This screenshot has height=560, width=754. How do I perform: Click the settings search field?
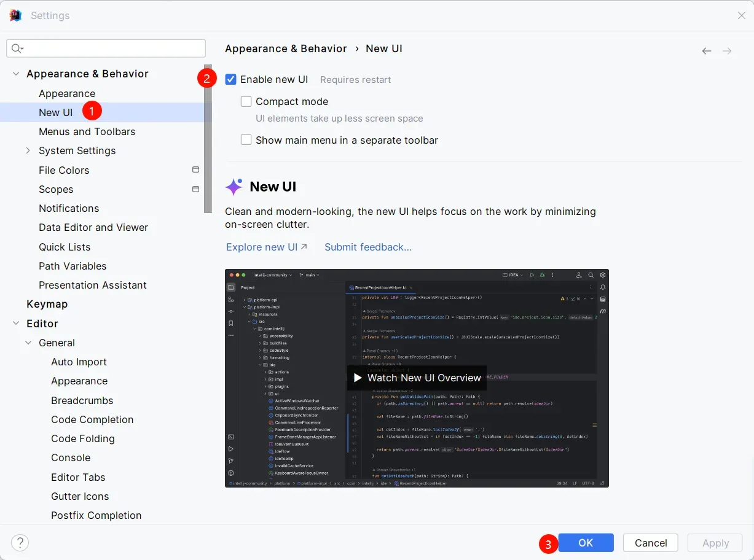pos(106,49)
